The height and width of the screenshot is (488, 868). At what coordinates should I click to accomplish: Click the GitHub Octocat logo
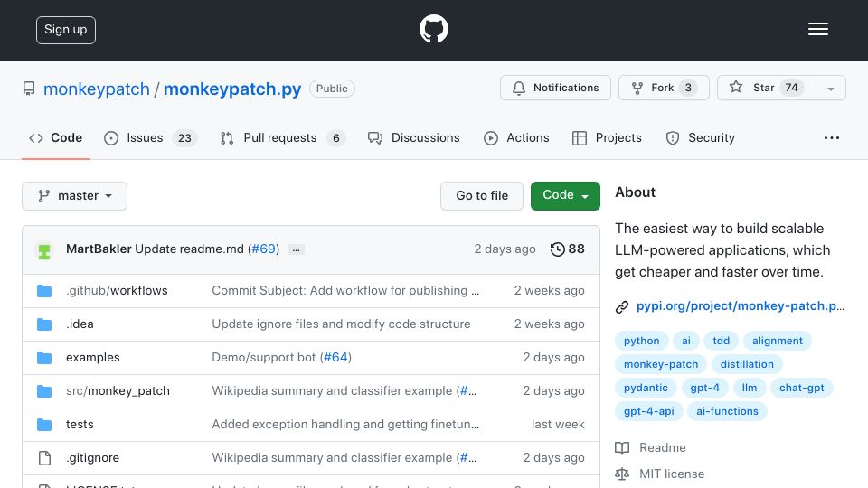pyautogui.click(x=433, y=29)
